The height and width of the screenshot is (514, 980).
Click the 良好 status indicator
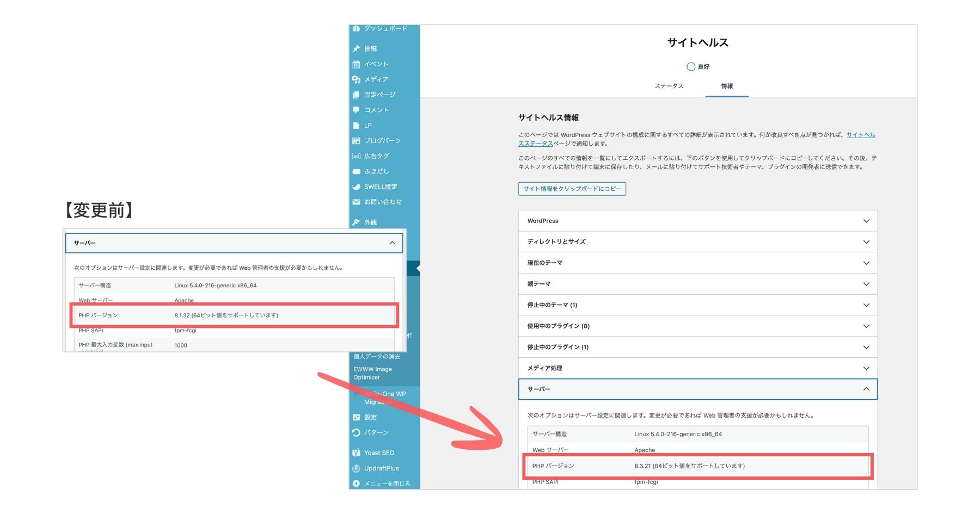[x=697, y=66]
